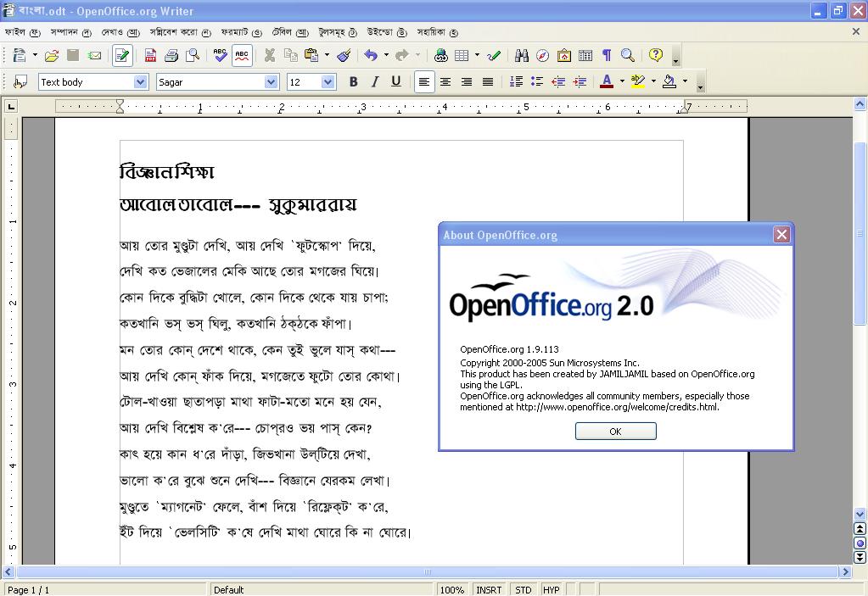Toggle bulleted list
Image resolution: width=868 pixels, height=596 pixels.
tap(537, 82)
